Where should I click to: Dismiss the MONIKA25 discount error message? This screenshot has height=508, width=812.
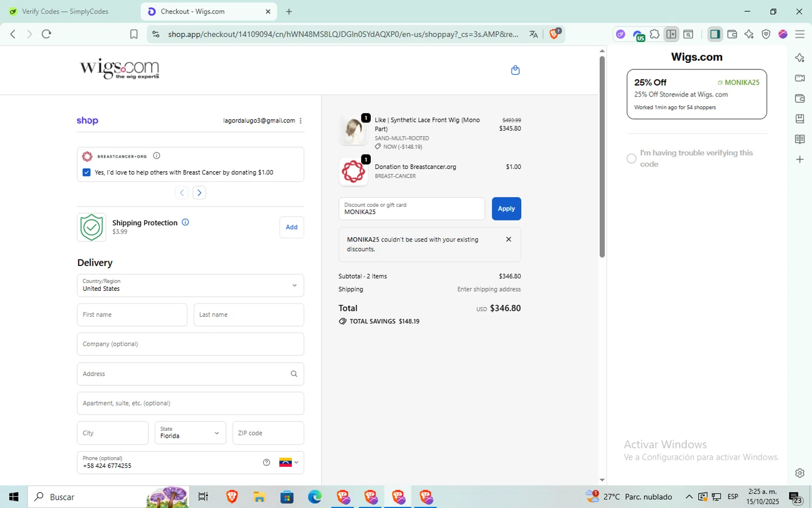click(x=508, y=239)
